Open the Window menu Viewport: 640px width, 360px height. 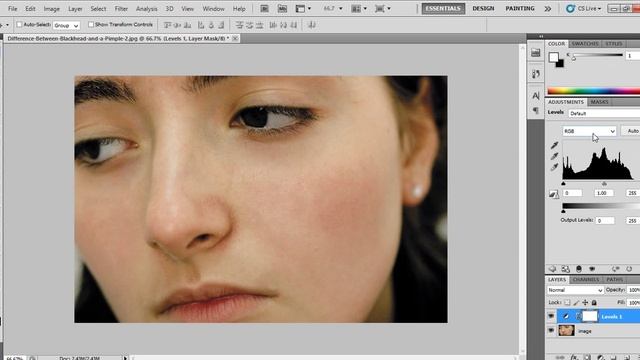(x=213, y=9)
